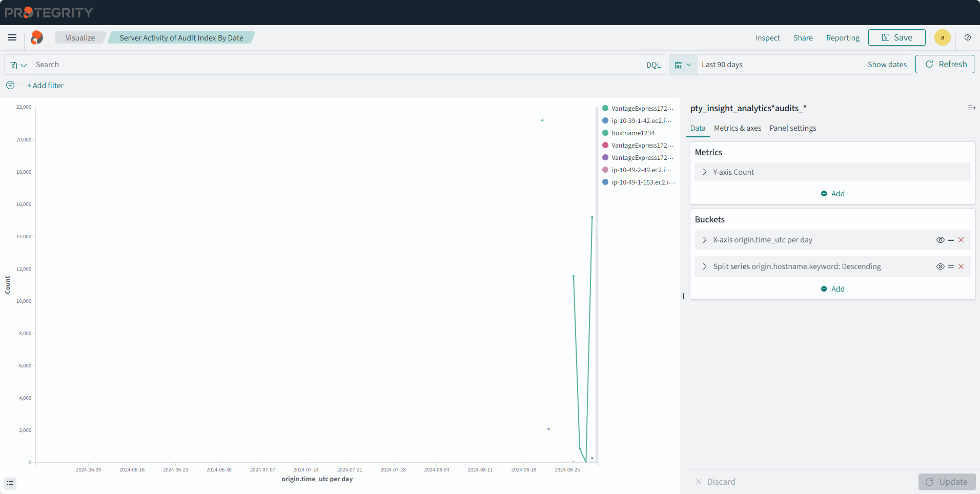Open the Panel settings tab
The width and height of the screenshot is (980, 494).
[x=792, y=128]
